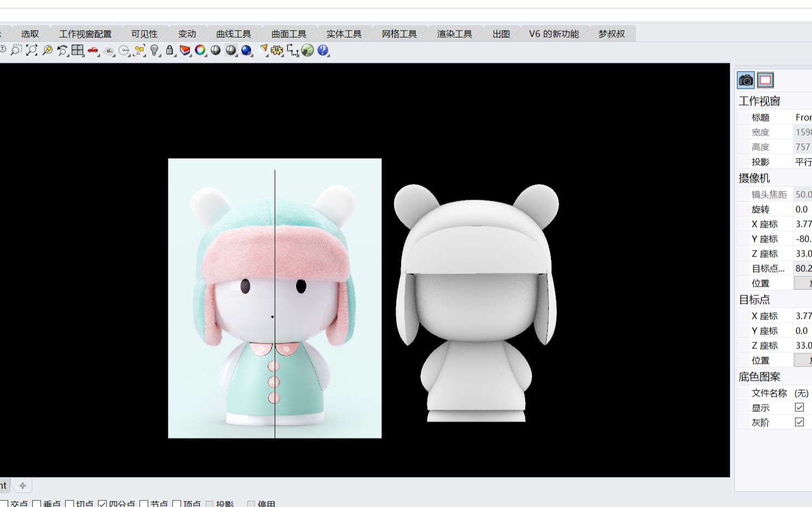Image resolution: width=812 pixels, height=507 pixels.
Task: Click the Grasshopper green icon
Action: (308, 50)
